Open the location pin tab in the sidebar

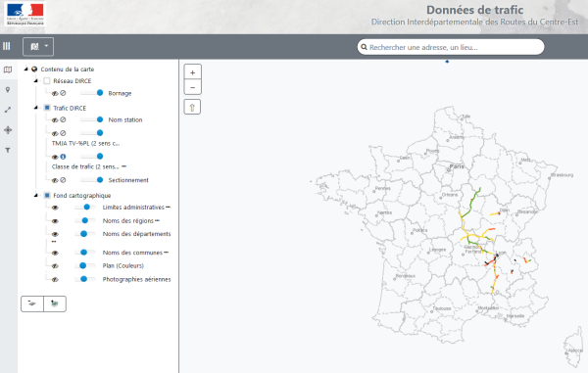tap(8, 90)
